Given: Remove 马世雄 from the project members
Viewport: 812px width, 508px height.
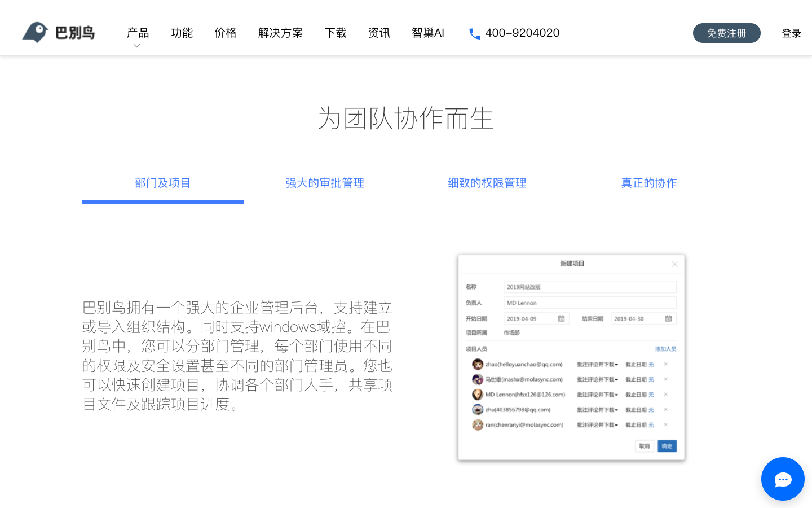Looking at the screenshot, I should click(x=665, y=379).
